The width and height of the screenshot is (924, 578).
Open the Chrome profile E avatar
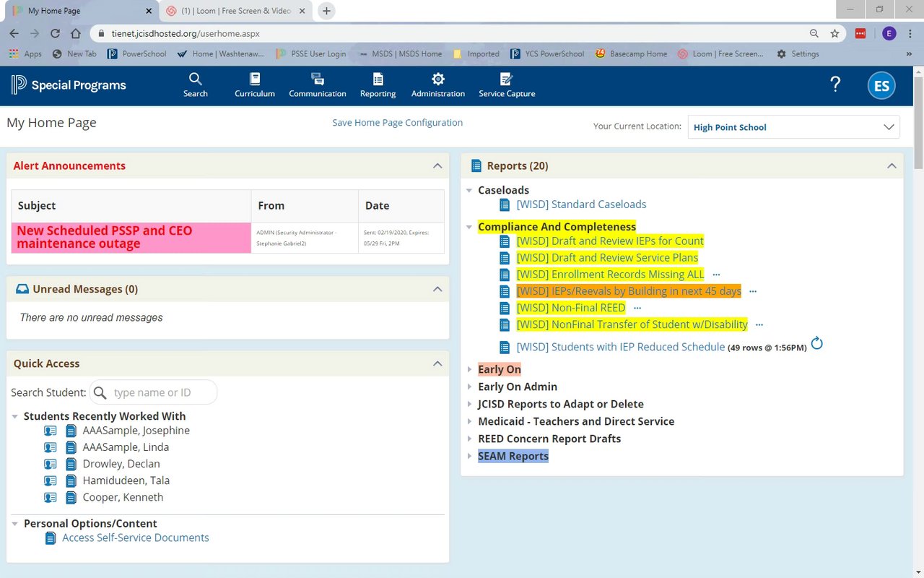click(889, 33)
